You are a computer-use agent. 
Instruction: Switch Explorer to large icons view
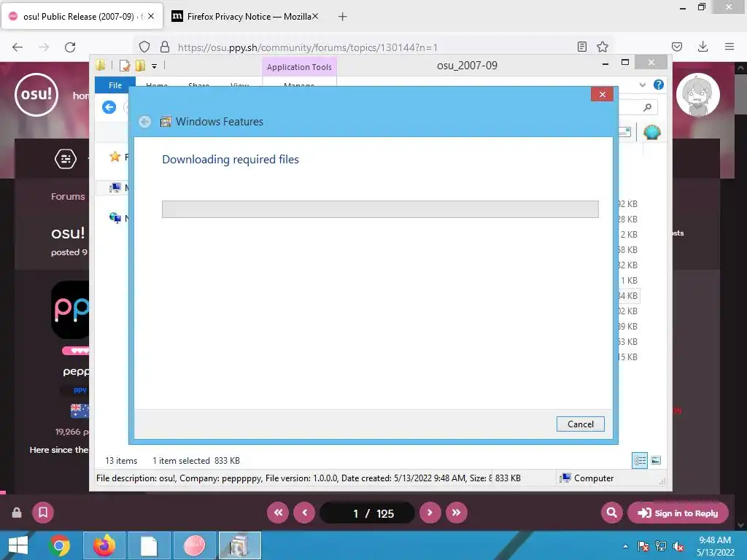[x=656, y=460]
